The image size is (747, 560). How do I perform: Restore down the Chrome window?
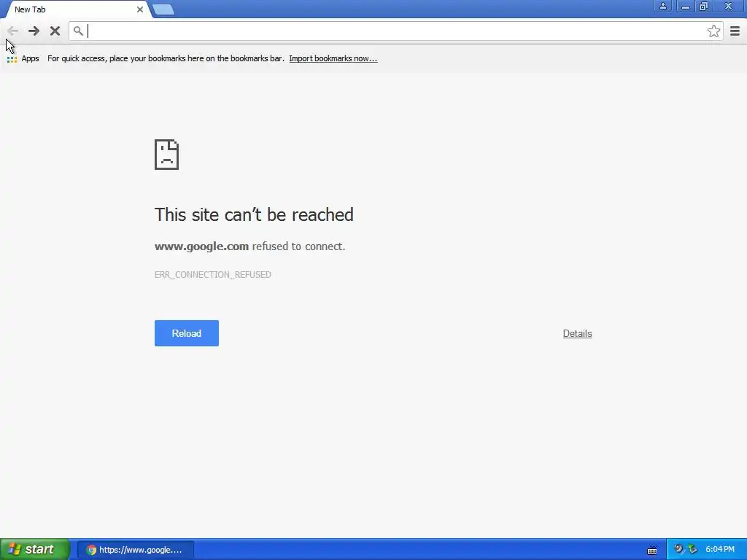[704, 6]
